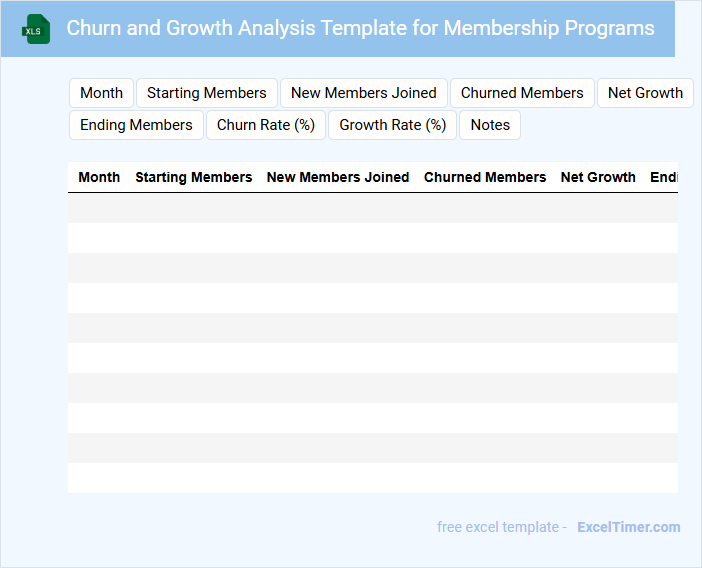Select the Ending Members tag button
The image size is (702, 568).
click(136, 125)
